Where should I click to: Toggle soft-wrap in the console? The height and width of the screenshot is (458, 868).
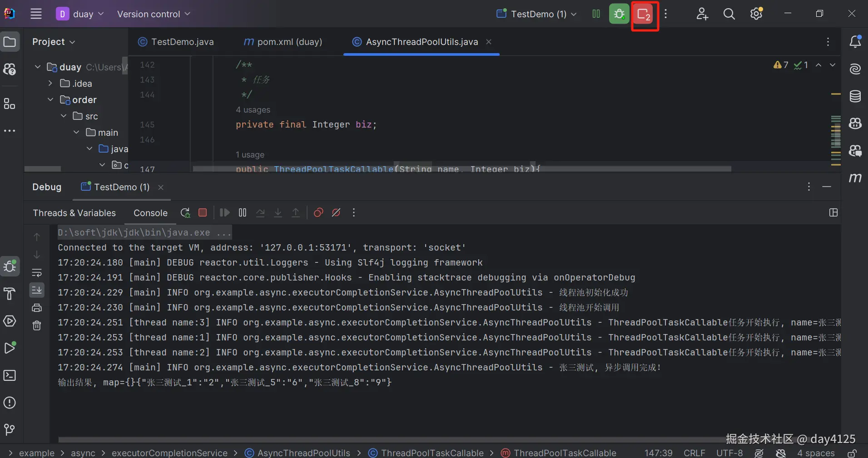click(x=37, y=273)
